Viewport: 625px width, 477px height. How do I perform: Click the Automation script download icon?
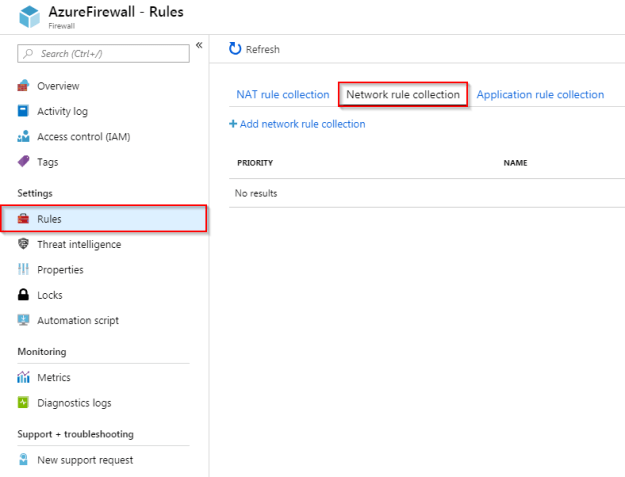[23, 320]
